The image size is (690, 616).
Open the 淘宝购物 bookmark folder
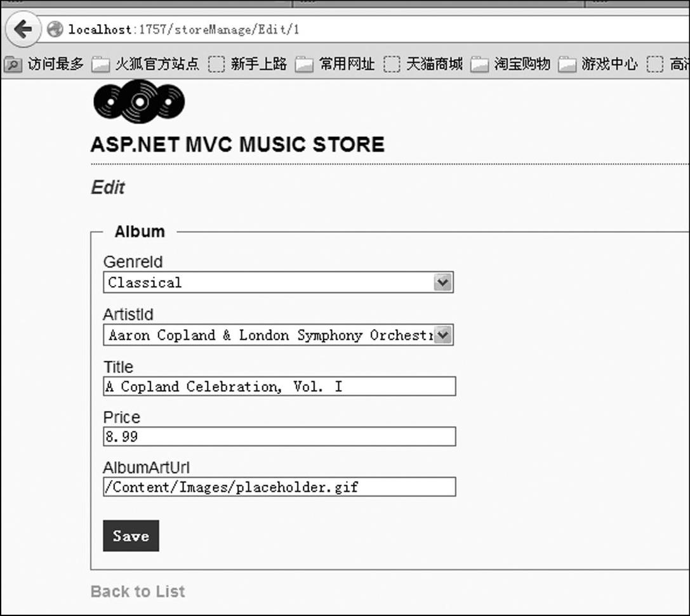(510, 64)
